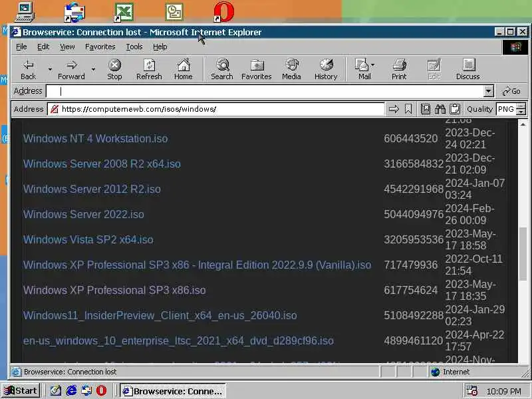The height and width of the screenshot is (399, 532).
Task: Launch Internet Explorer from quick launch
Action: (71, 390)
